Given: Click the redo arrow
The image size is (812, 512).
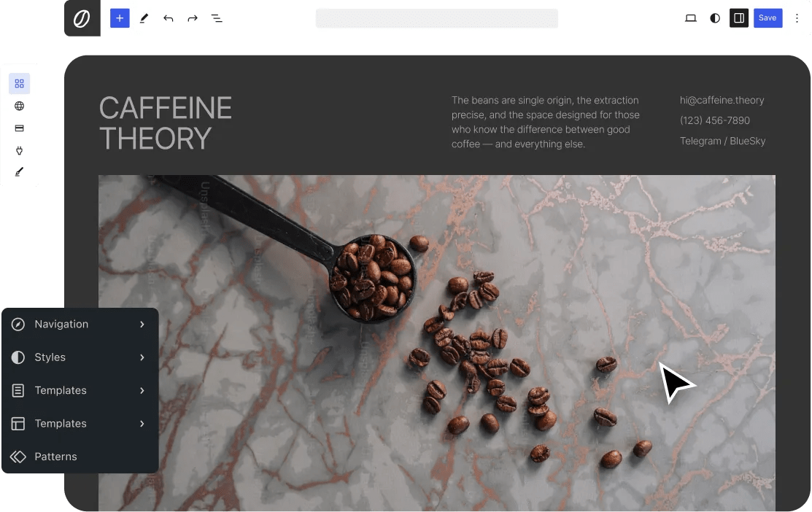Looking at the screenshot, I should point(193,18).
